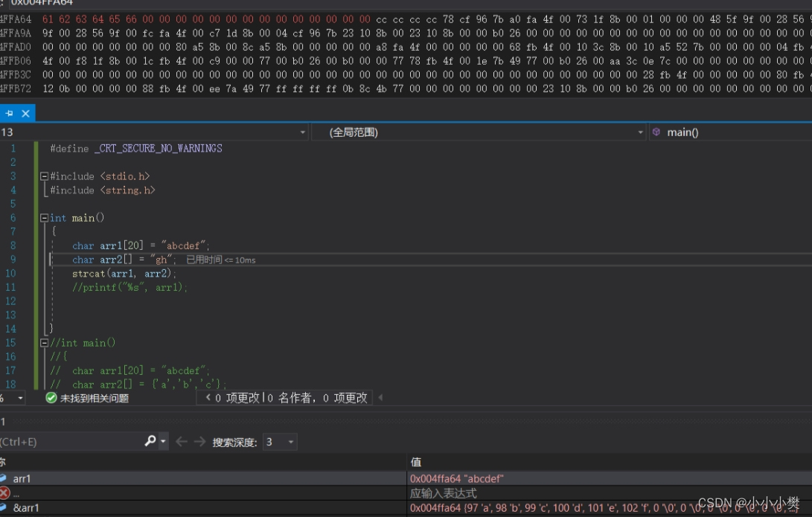The height and width of the screenshot is (517, 812).
Task: Click the '应输入表达式' error value cell
Action: point(444,493)
